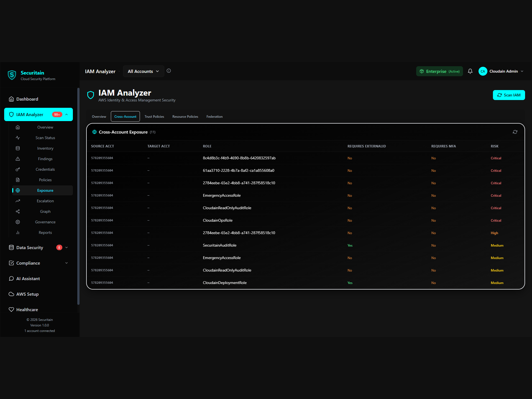
Task: Switch to the Overview tab
Action: pos(99,116)
